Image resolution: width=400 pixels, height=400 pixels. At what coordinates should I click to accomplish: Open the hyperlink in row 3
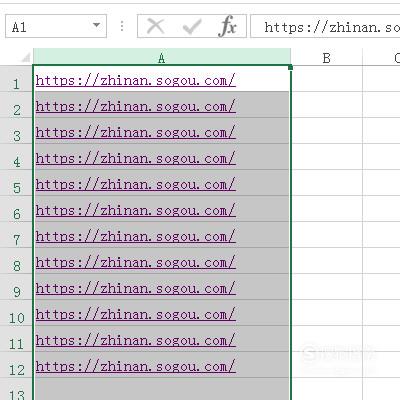click(136, 132)
